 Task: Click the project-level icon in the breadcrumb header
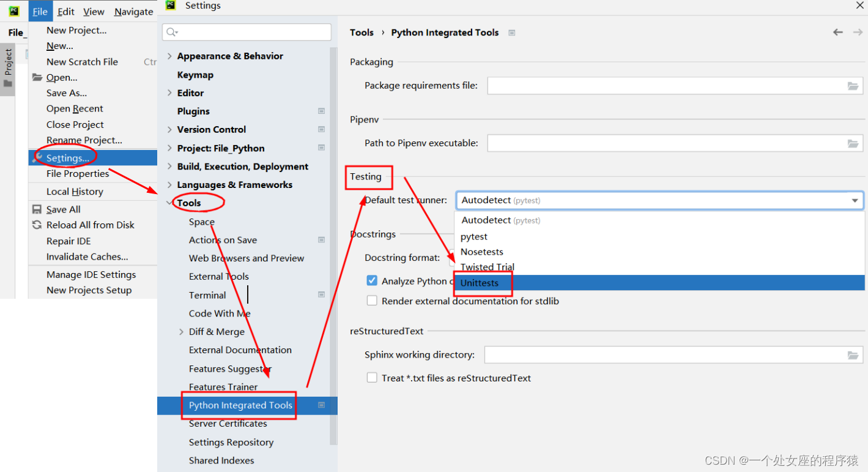pyautogui.click(x=512, y=32)
